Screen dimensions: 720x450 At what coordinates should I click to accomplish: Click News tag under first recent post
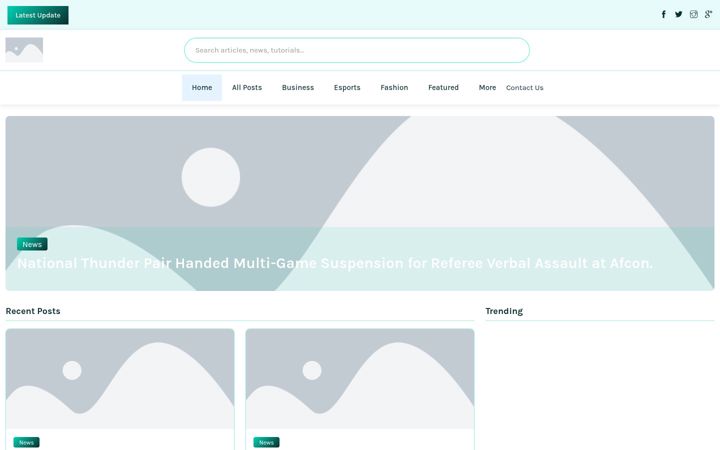(26, 443)
